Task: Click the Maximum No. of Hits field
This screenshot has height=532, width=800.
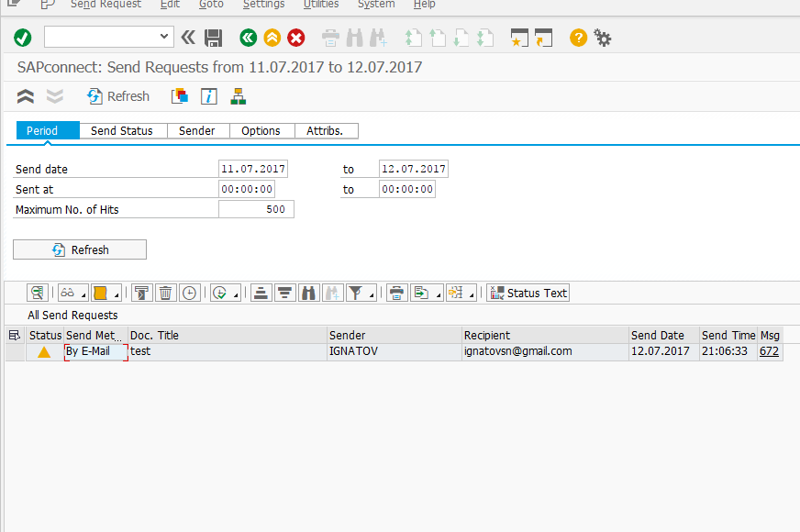Action: 256,209
